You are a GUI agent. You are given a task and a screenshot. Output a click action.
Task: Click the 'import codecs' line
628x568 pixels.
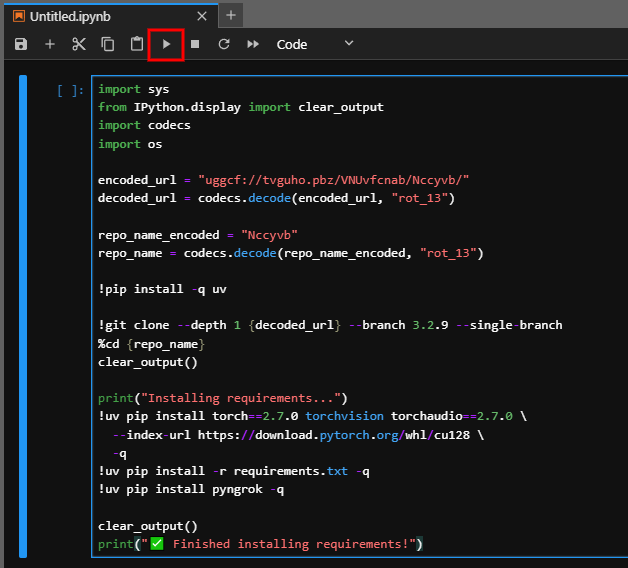(144, 125)
